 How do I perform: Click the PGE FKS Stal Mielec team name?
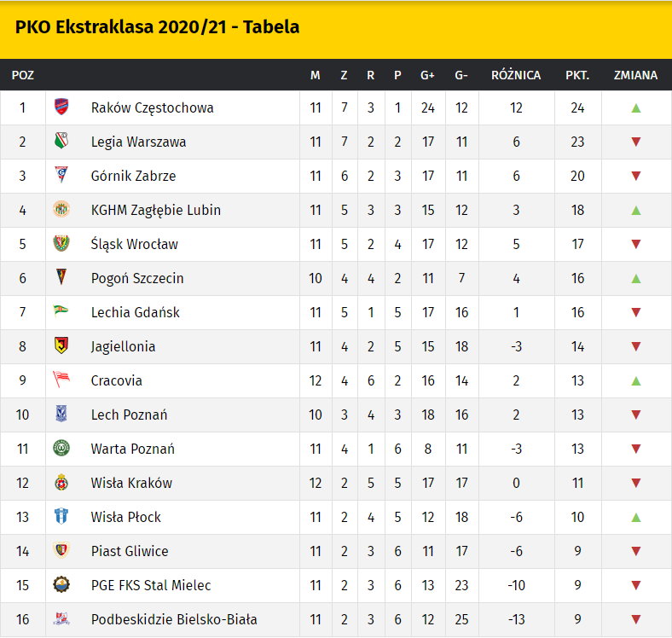[x=151, y=585]
